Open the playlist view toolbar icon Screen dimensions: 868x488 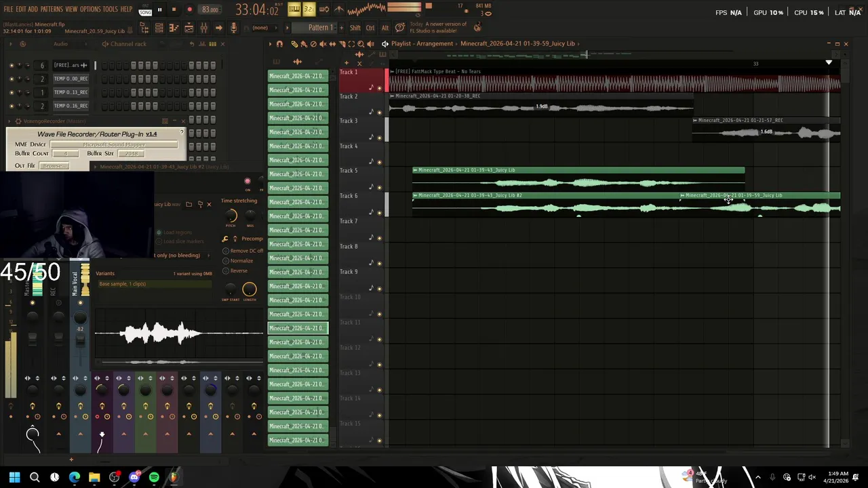click(x=189, y=28)
